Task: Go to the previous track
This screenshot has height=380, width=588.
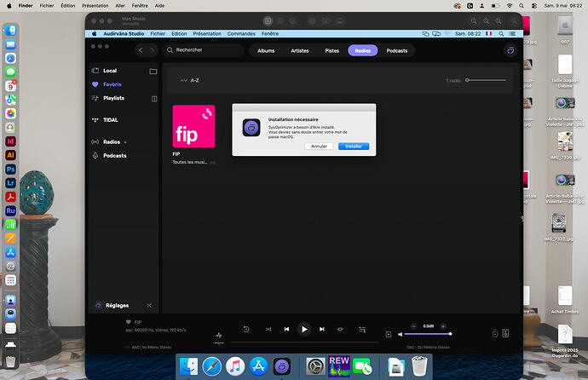Action: [286, 329]
